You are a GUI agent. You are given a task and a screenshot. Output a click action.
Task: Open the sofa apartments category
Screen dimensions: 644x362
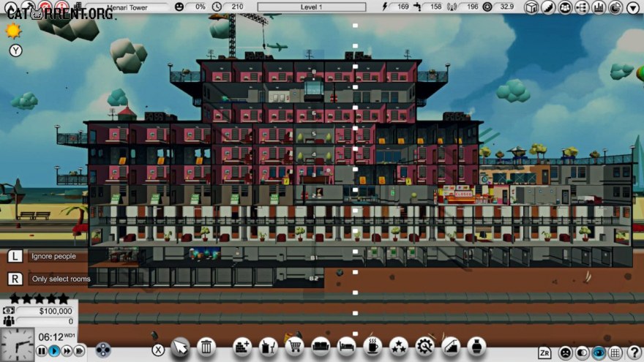pyautogui.click(x=321, y=347)
